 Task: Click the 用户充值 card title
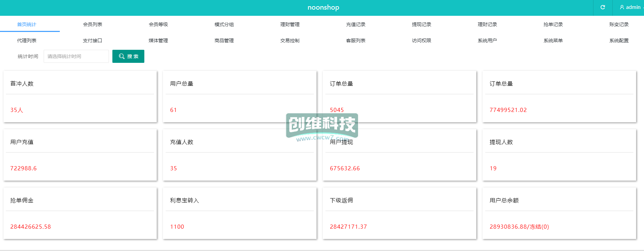pyautogui.click(x=22, y=142)
